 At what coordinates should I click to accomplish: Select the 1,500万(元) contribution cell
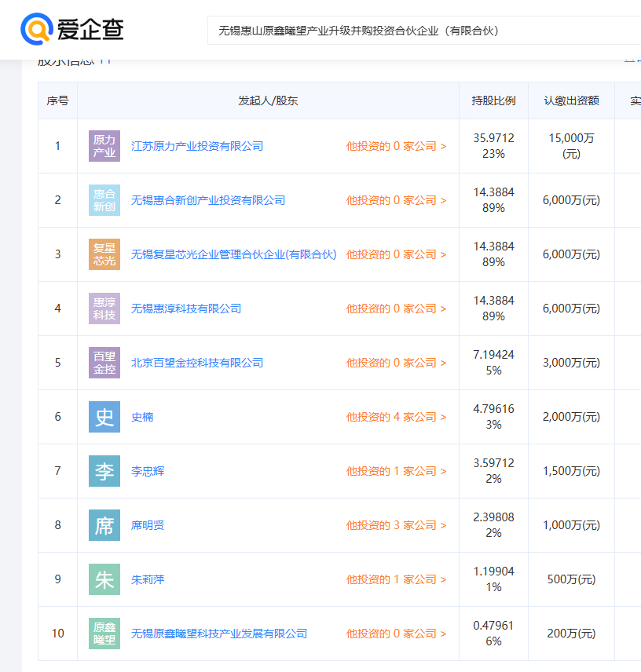tap(572, 471)
